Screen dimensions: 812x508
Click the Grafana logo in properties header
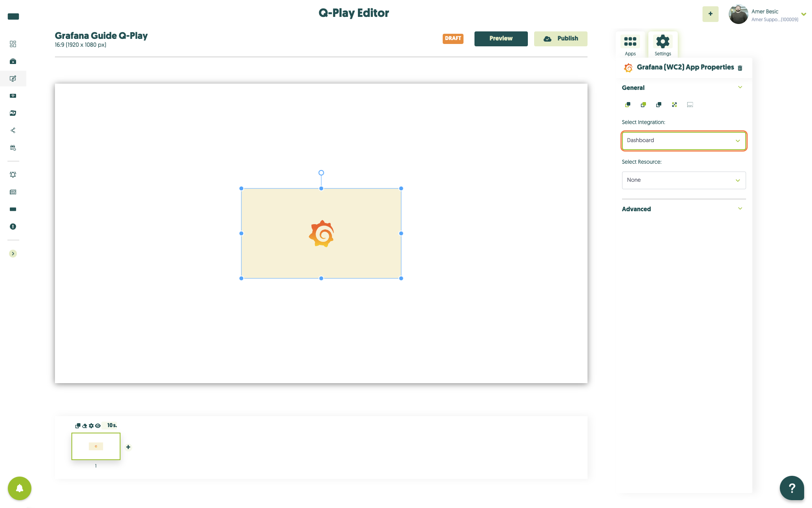(628, 68)
